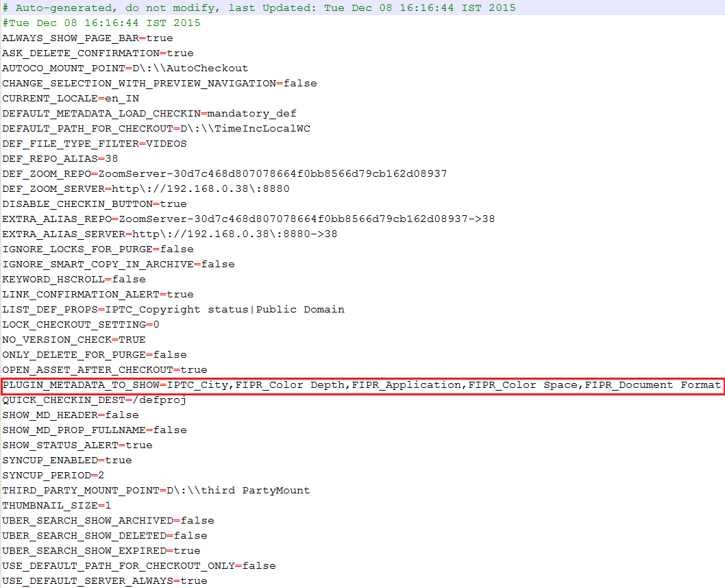This screenshot has height=588, width=725.
Task: Click the KEYWORD_HSCROLL=false line
Action: (73, 279)
